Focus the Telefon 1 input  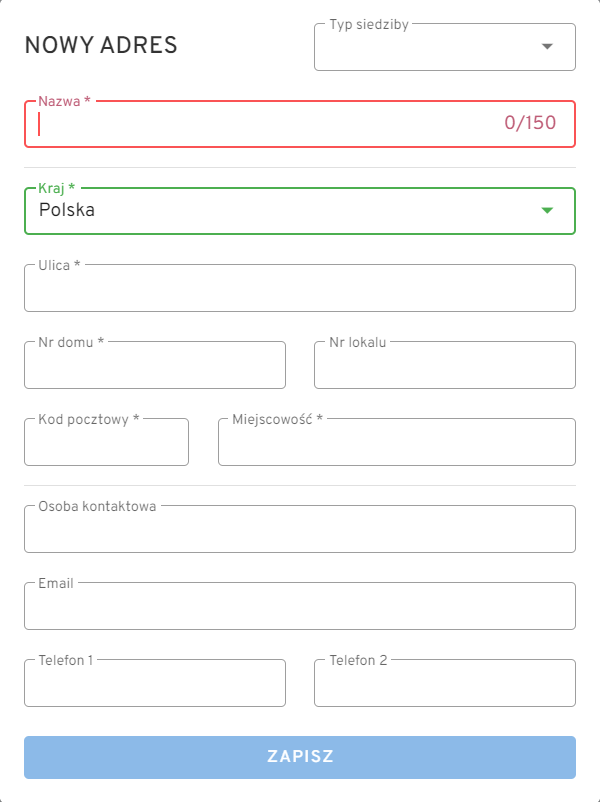click(x=155, y=684)
